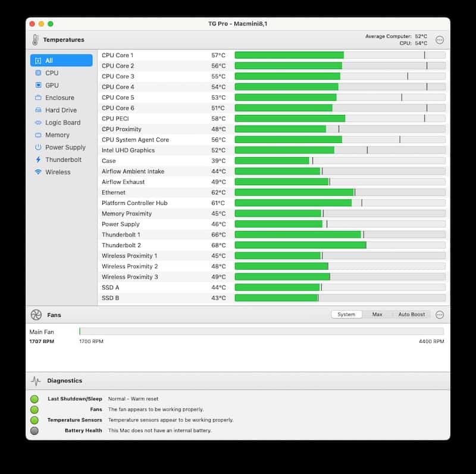Click Normal - Warm reset diagnostic text

coord(133,398)
